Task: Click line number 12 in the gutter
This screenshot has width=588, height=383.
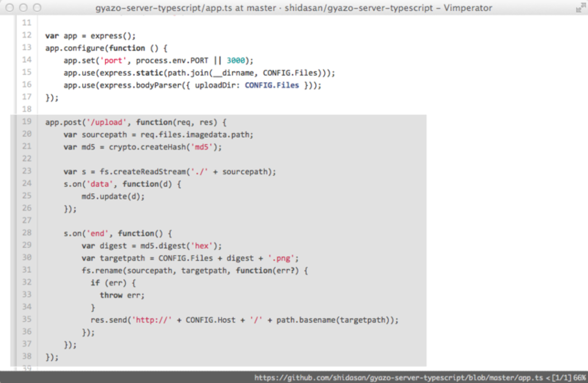Action: click(x=27, y=35)
